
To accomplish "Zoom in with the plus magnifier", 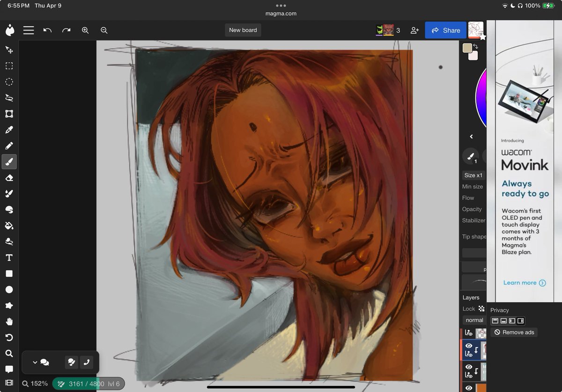I will (x=85, y=30).
